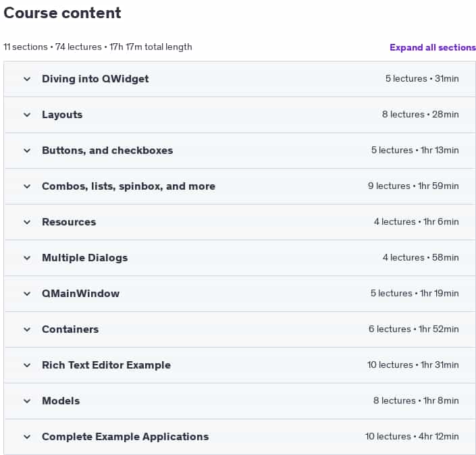The width and height of the screenshot is (476, 455).
Task: Click the 4 lectures • 1hr 6min label
Action: [x=416, y=222]
